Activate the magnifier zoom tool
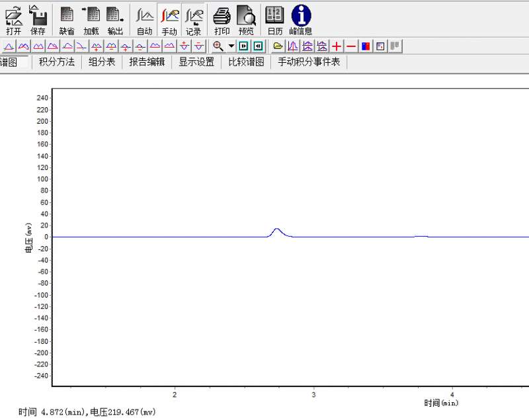 [x=218, y=46]
